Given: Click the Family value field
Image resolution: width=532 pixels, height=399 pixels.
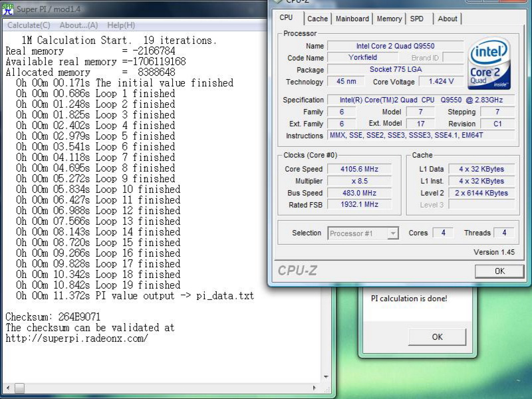Looking at the screenshot, I should (x=342, y=112).
